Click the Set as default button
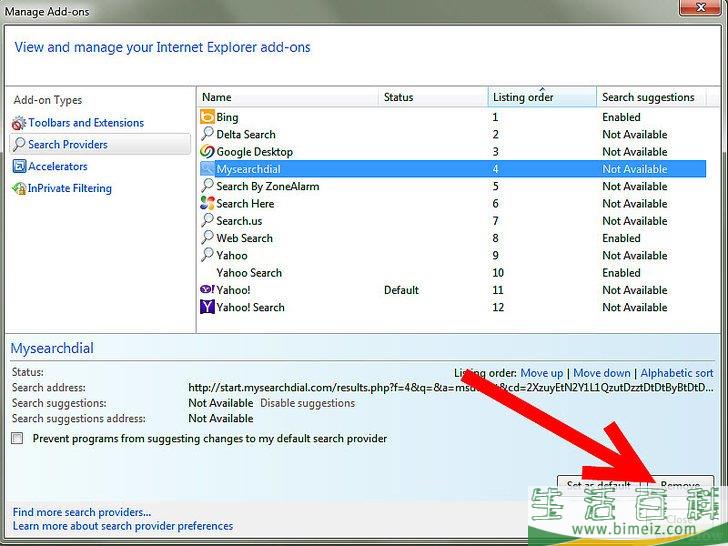This screenshot has width=728, height=546. point(598,485)
